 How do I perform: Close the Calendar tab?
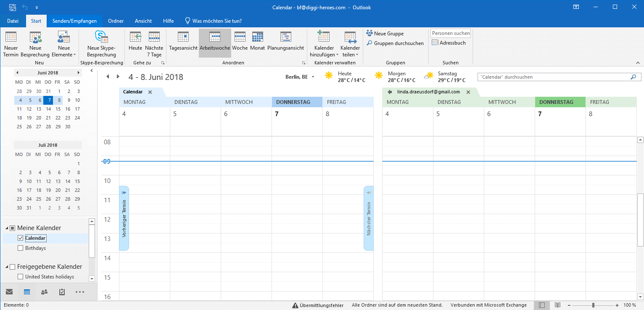tap(150, 92)
